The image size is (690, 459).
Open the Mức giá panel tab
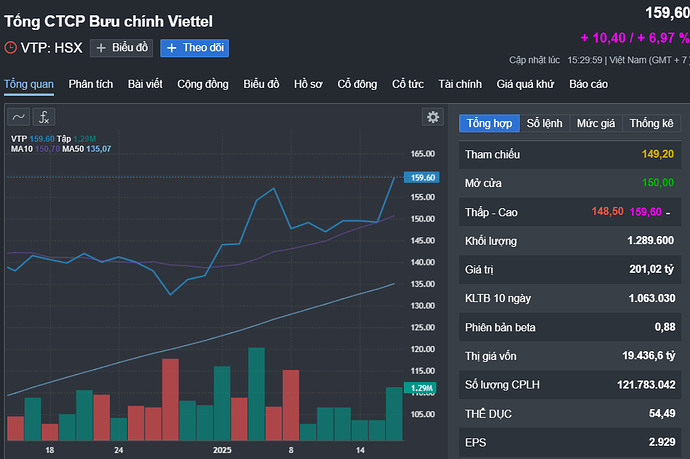tap(595, 123)
